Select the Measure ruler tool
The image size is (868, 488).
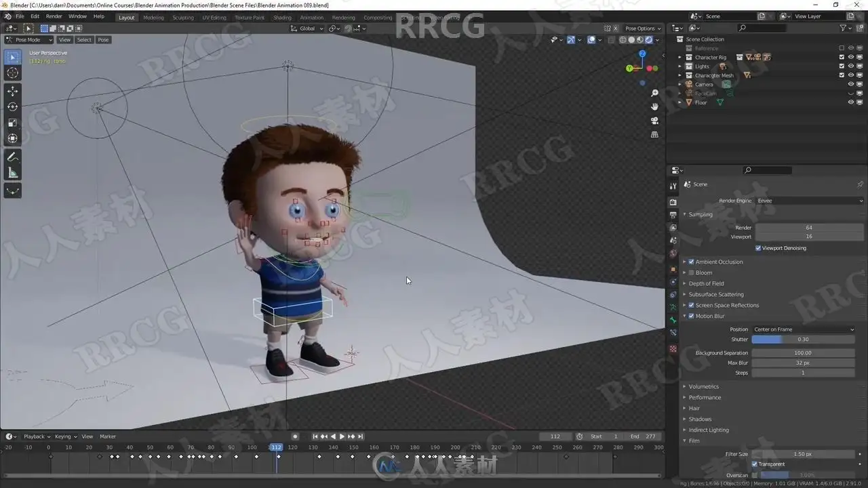point(12,173)
